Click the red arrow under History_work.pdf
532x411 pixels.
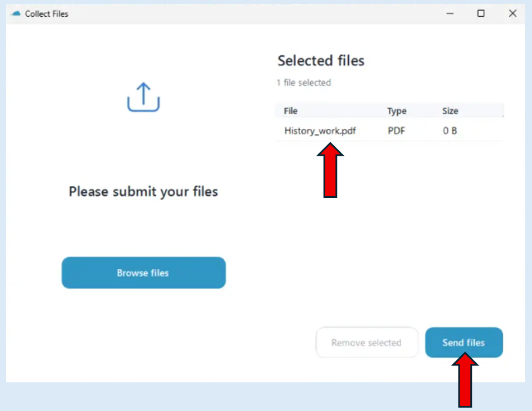330,170
